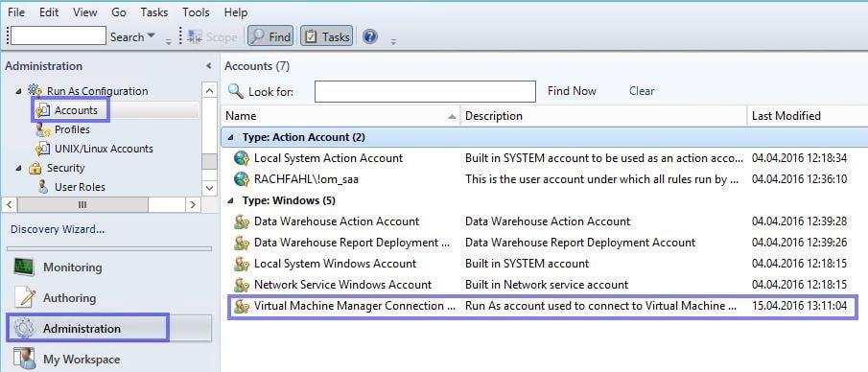Click key icon of Data Warehouse Action Account
Viewport: 868px width, 372px height.
[x=242, y=221]
